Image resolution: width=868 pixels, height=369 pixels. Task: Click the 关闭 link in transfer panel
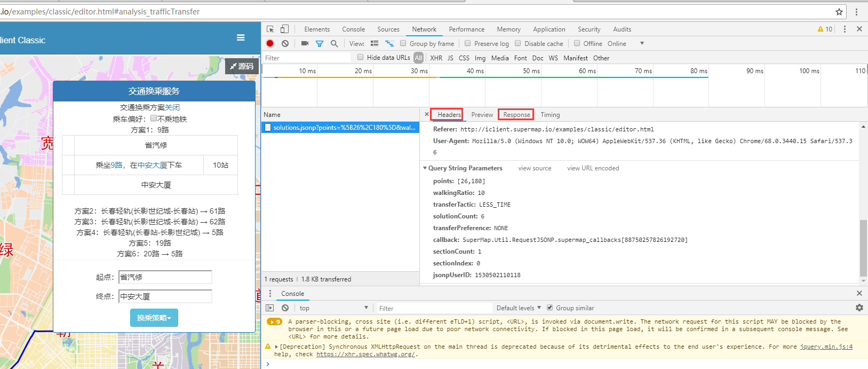click(172, 107)
